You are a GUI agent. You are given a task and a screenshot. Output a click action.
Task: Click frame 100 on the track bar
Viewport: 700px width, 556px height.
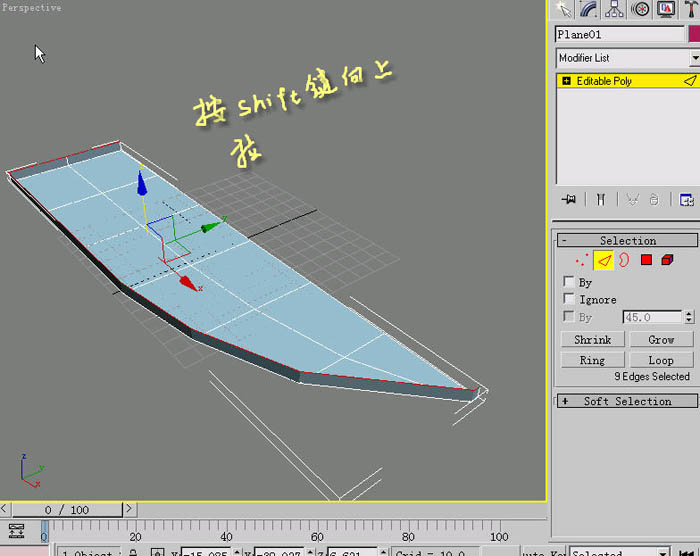(499, 536)
